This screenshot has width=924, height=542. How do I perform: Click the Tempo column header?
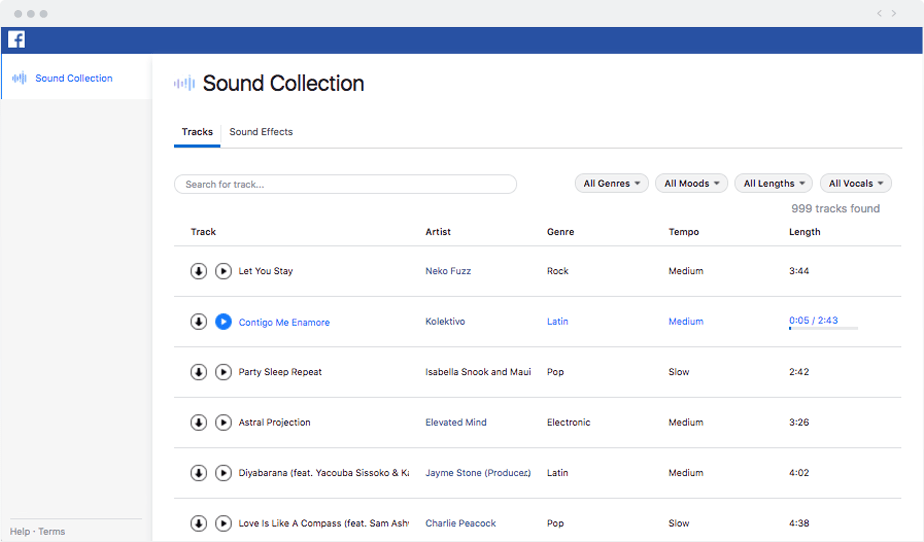684,232
